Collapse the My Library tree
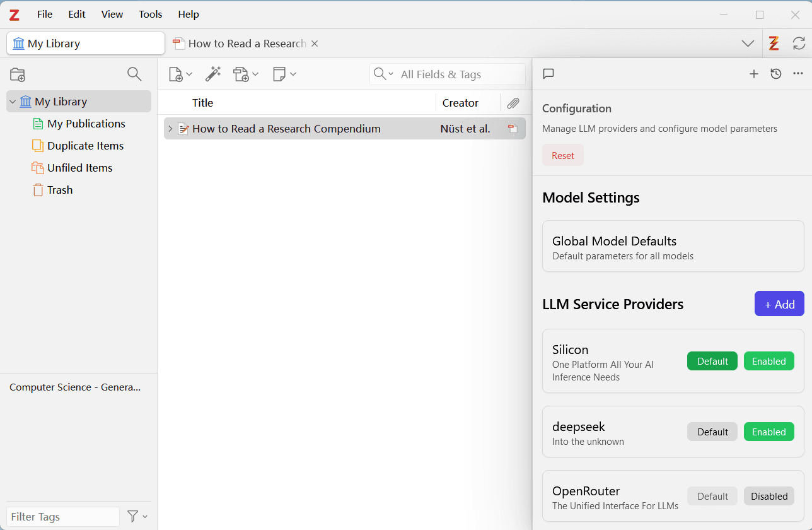Image resolution: width=812 pixels, height=530 pixels. click(13, 102)
